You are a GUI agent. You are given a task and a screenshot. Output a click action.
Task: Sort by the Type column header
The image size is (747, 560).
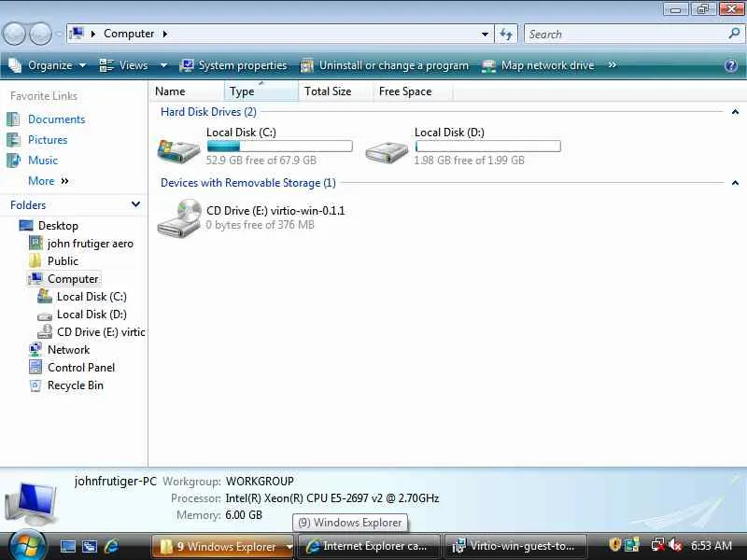point(261,91)
